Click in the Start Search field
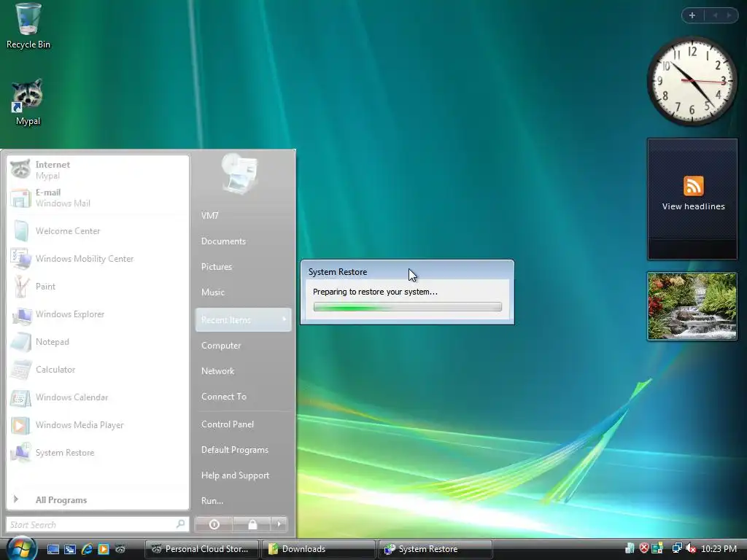This screenshot has height=560, width=747. [98, 524]
